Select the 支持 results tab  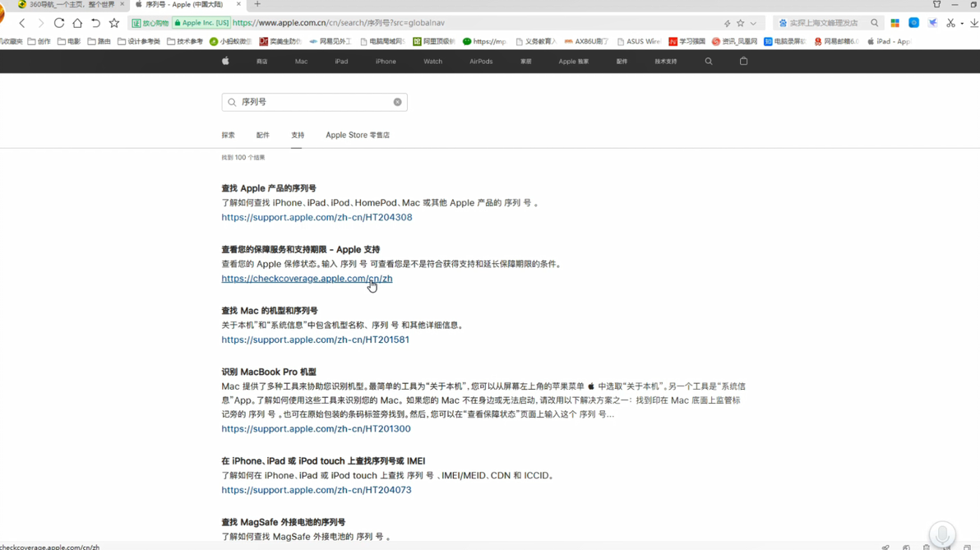pos(298,135)
